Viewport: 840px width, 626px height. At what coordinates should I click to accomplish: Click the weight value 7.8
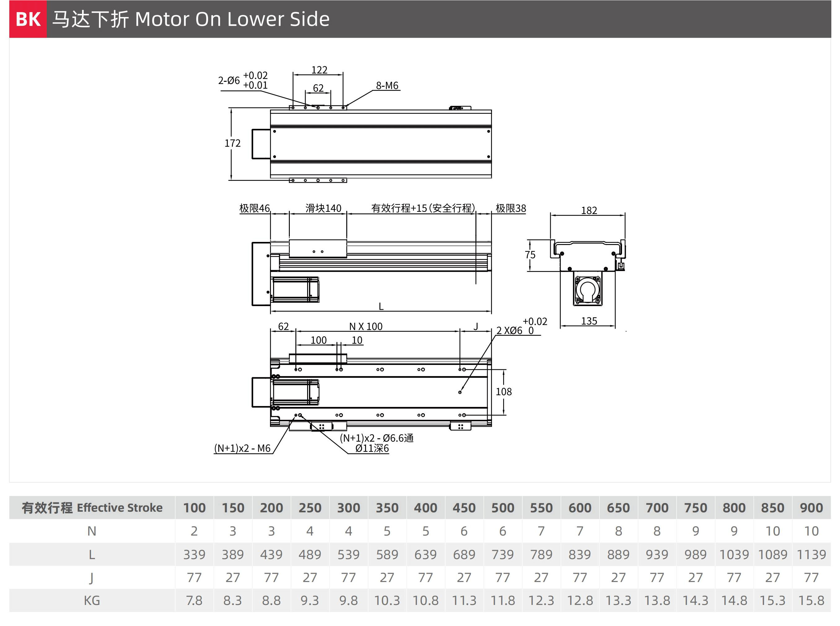194,601
